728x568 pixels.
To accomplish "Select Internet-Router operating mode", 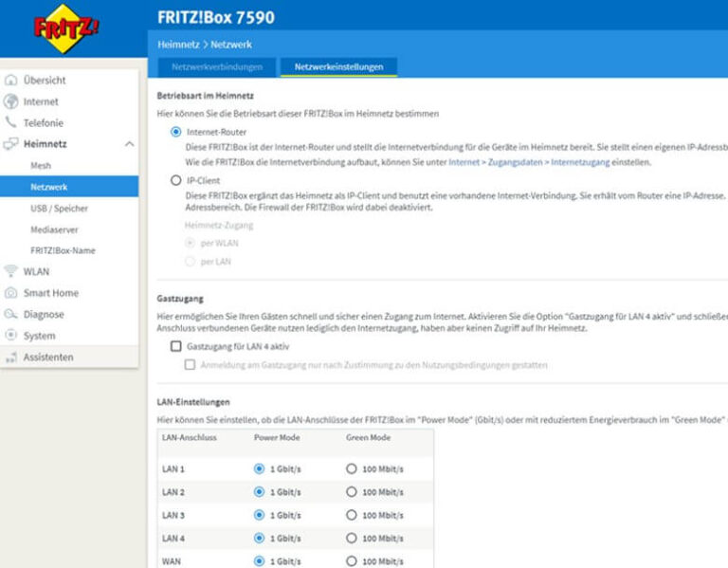I will [x=175, y=132].
